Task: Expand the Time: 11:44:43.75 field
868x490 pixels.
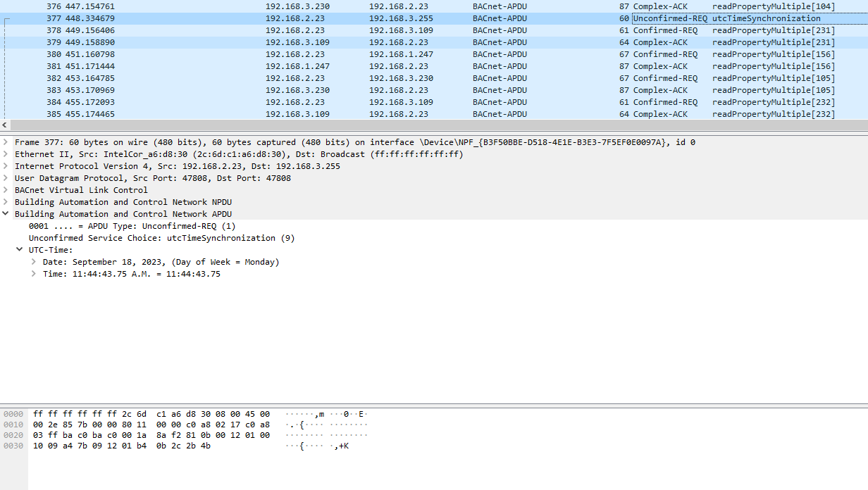Action: pos(34,274)
